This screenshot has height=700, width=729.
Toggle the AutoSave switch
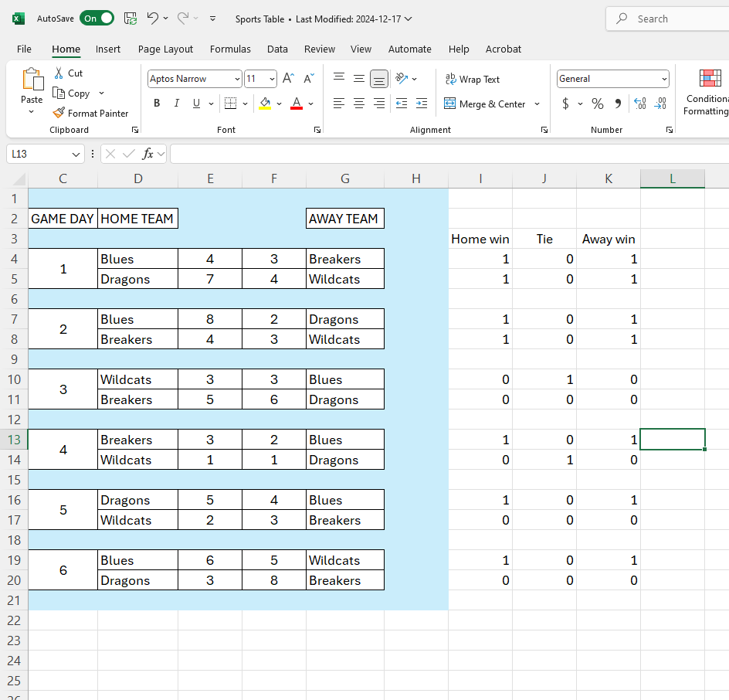[x=97, y=19]
